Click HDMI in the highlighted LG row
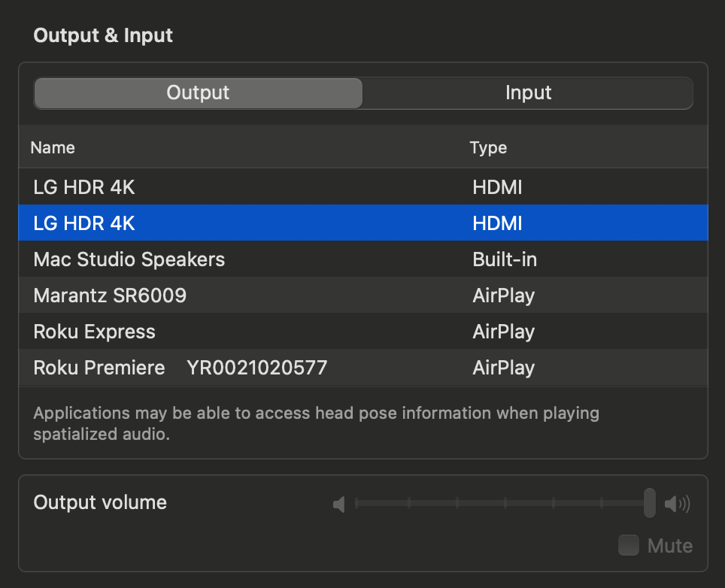 (x=497, y=223)
